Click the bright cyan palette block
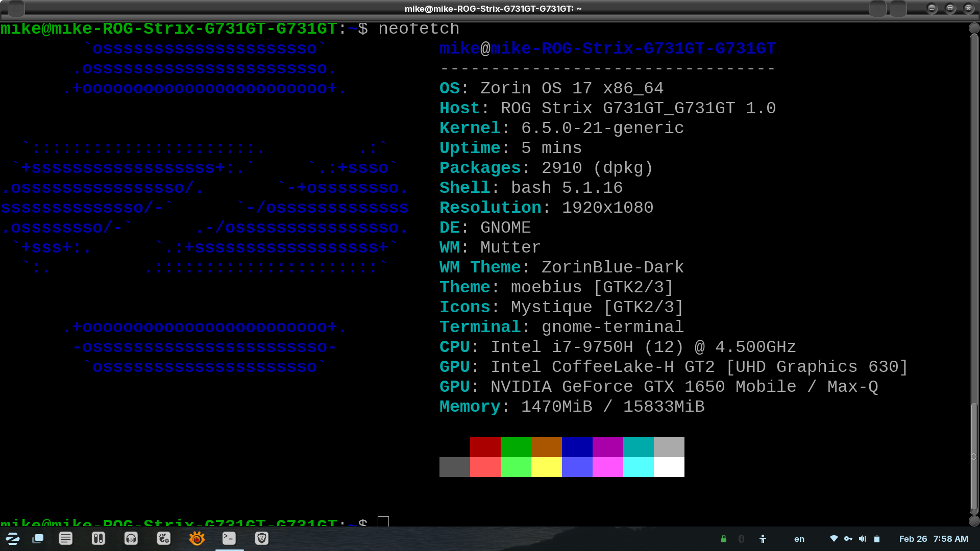Viewport: 980px width, 551px height. point(639,467)
